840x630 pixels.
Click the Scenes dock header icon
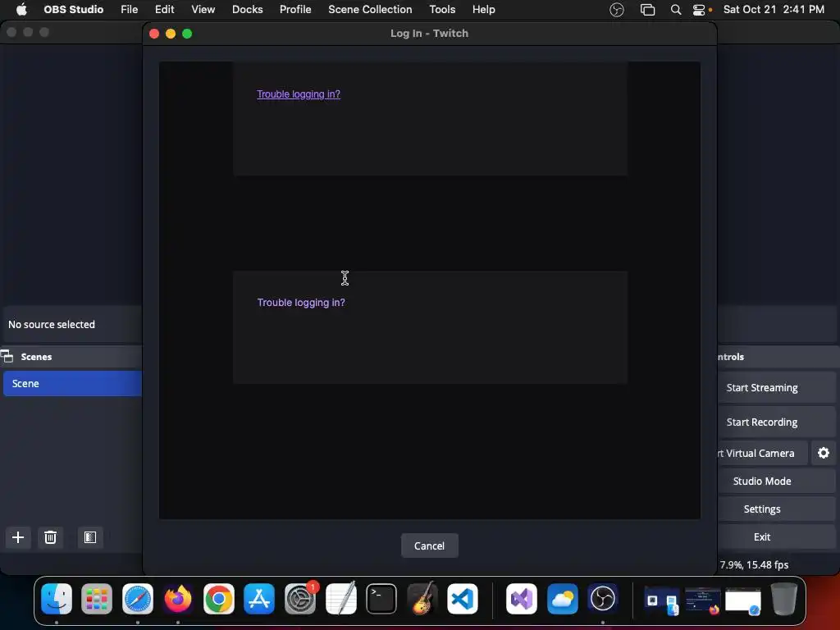pos(7,356)
